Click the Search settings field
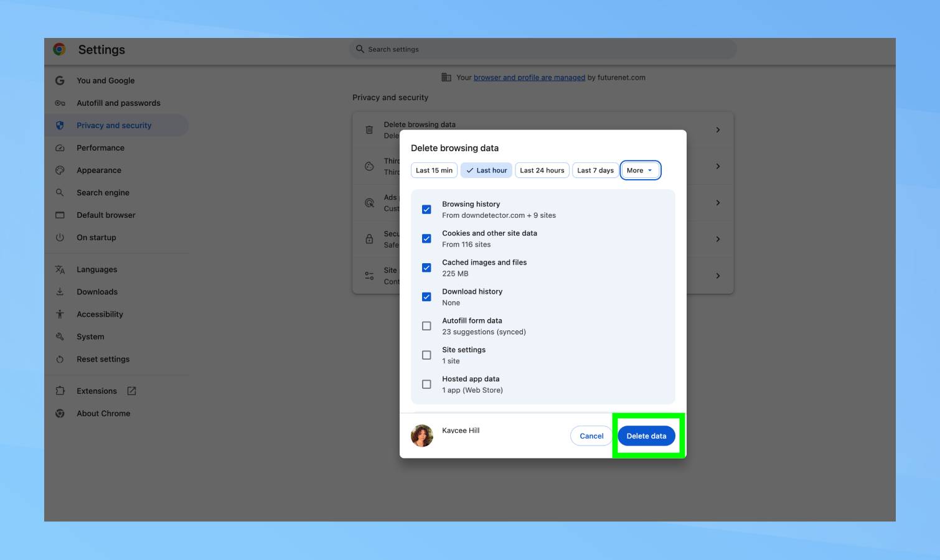Screen dimensions: 940x560 (x=543, y=49)
